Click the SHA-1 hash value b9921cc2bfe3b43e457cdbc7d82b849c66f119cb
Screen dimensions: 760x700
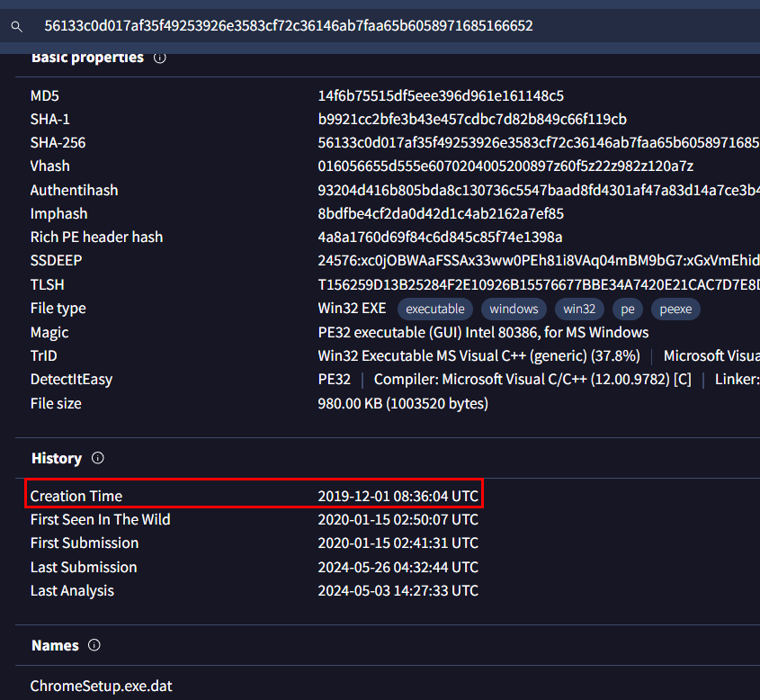(x=472, y=120)
